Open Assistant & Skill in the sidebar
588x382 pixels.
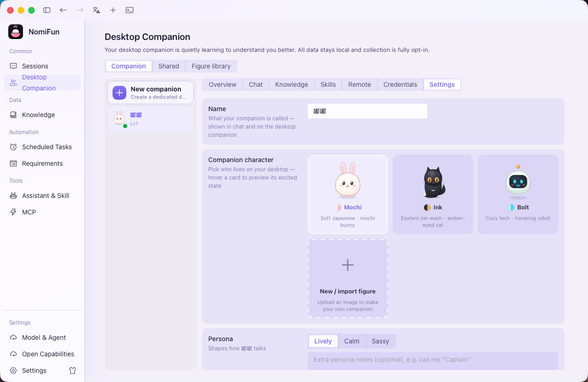click(42, 196)
